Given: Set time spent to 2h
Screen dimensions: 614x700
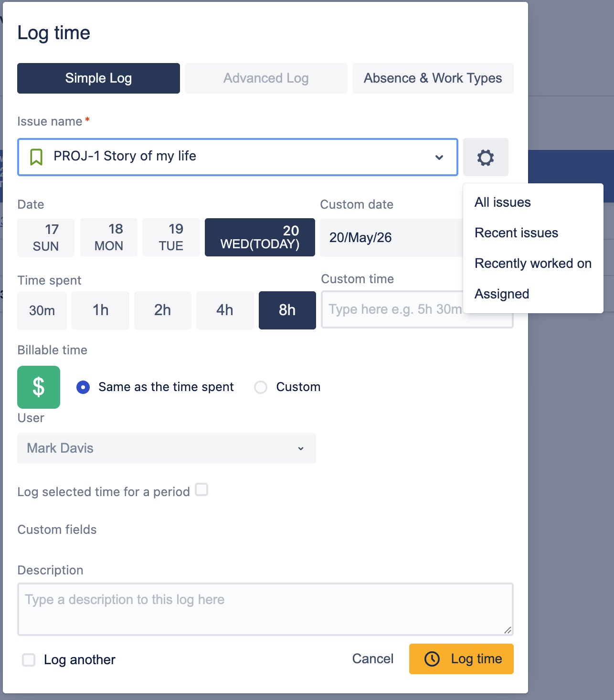Looking at the screenshot, I should [x=163, y=310].
